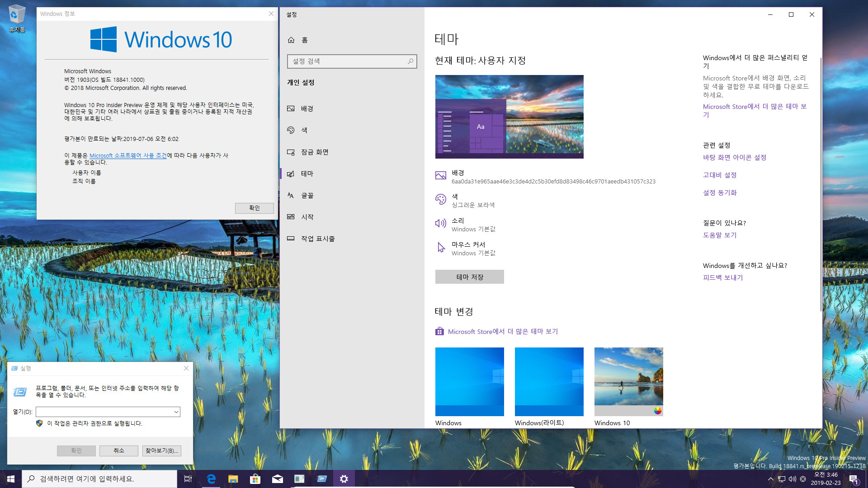Viewport: 868px width, 488px height.
Task: Open the dropdown arrow of 열기 combo box
Action: 176,412
